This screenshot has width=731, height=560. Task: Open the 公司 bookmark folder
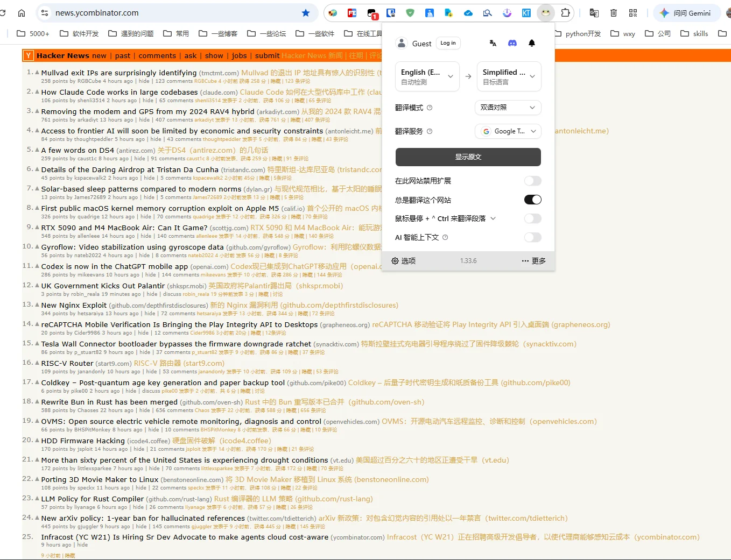pos(658,33)
